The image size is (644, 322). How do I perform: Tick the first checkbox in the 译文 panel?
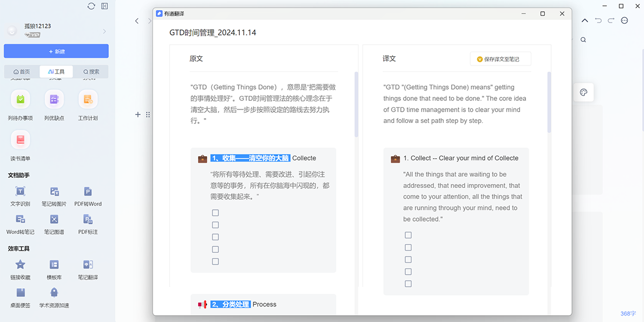coord(408,235)
